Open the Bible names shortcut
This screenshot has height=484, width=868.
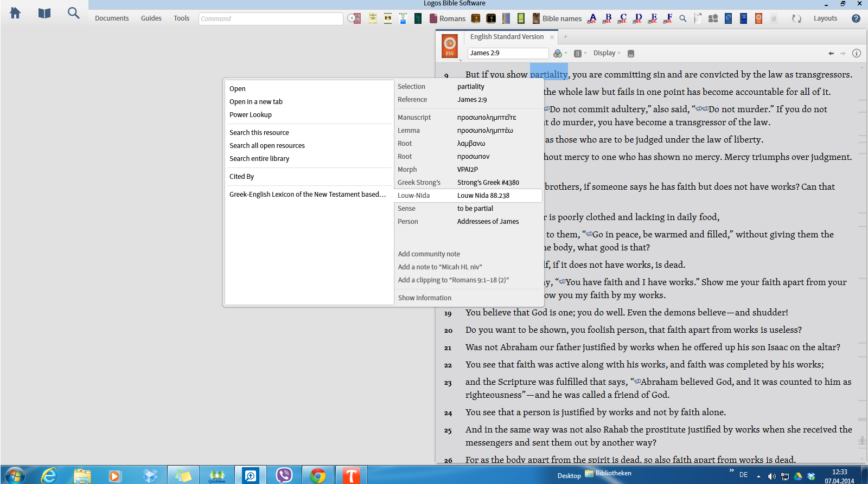pos(557,18)
